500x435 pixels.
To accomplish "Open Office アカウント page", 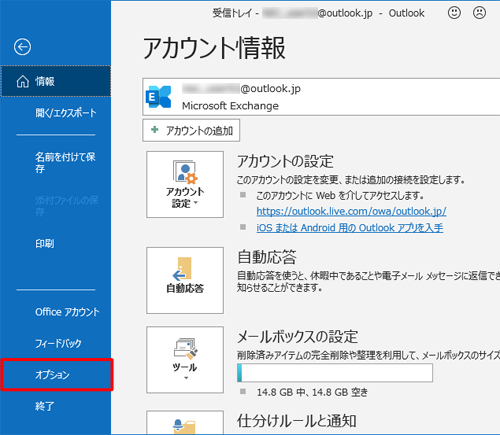I will 67,312.
